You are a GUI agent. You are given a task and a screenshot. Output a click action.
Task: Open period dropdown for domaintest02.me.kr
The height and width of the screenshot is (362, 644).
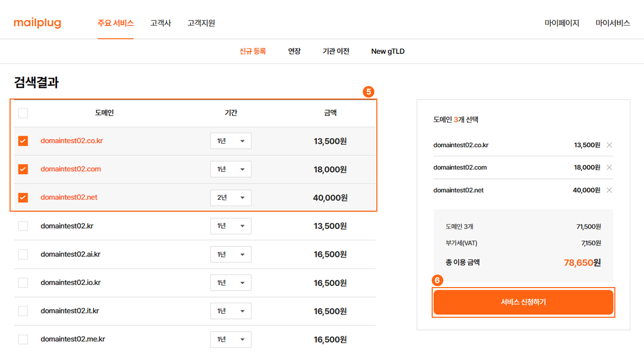pos(231,339)
